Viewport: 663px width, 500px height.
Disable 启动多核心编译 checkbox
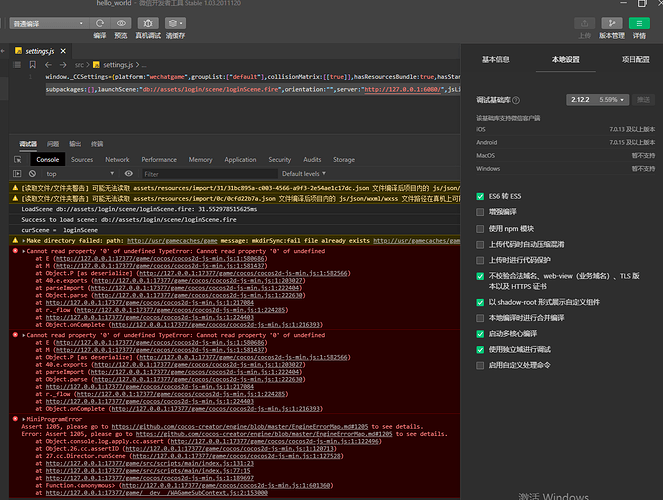(x=480, y=334)
